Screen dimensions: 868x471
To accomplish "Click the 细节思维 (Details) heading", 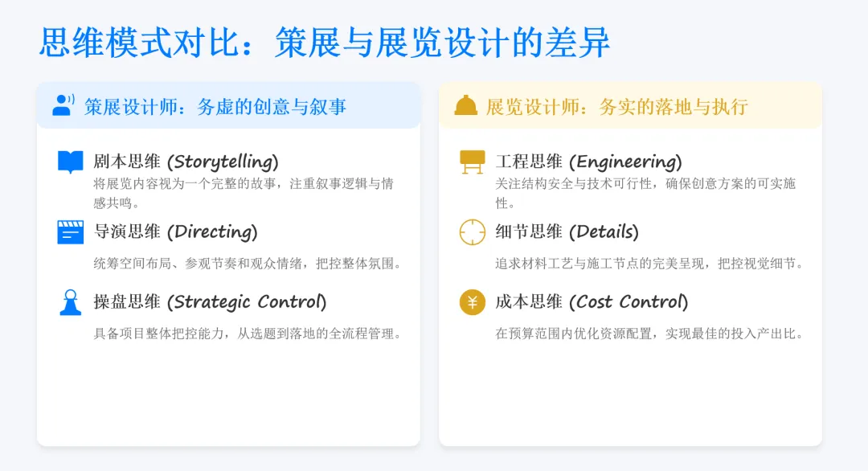I will click(x=567, y=232).
